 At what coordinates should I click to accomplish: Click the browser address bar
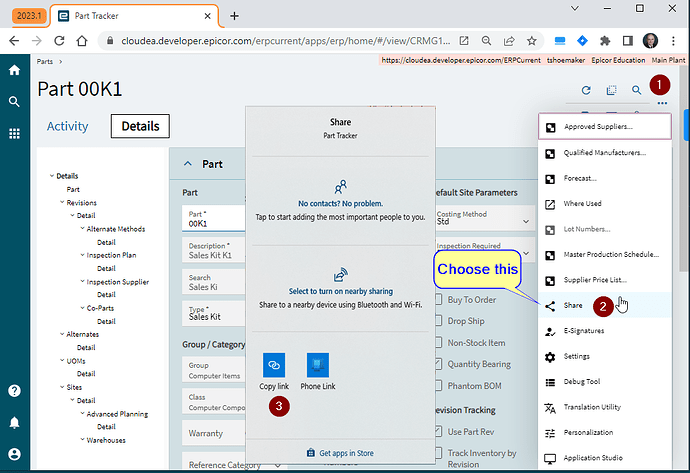point(285,41)
